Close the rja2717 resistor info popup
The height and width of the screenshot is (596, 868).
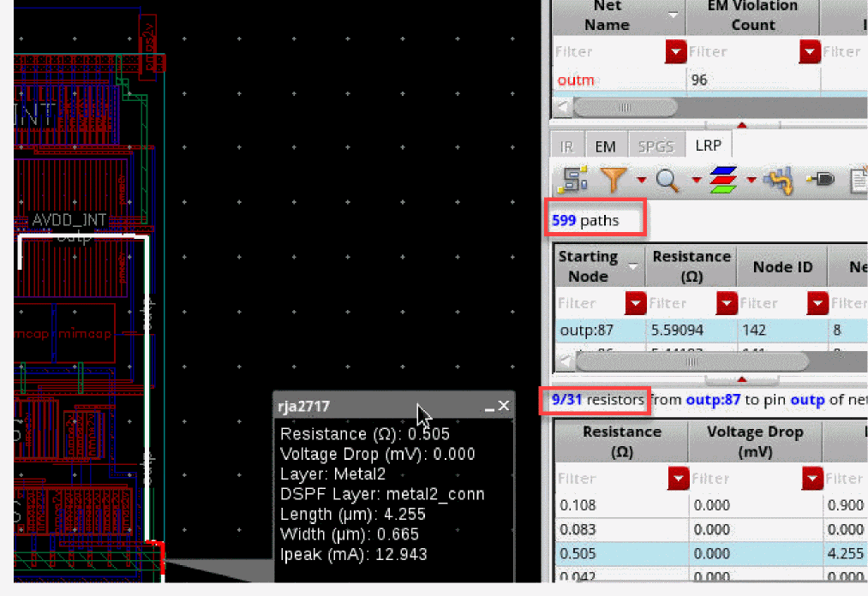504,406
